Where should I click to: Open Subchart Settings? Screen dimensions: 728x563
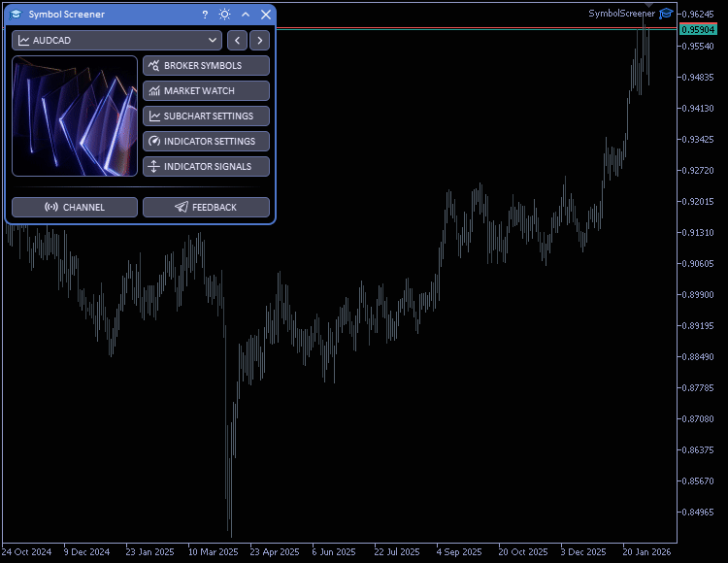tap(206, 116)
